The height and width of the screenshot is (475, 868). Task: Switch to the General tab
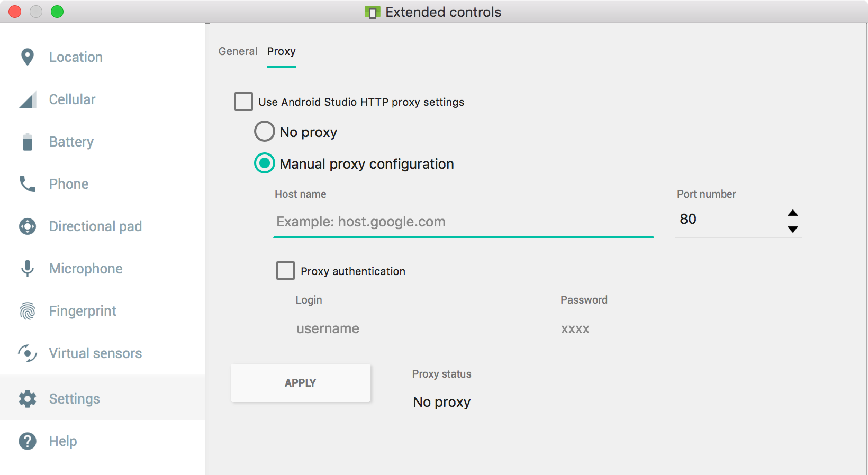pyautogui.click(x=238, y=51)
